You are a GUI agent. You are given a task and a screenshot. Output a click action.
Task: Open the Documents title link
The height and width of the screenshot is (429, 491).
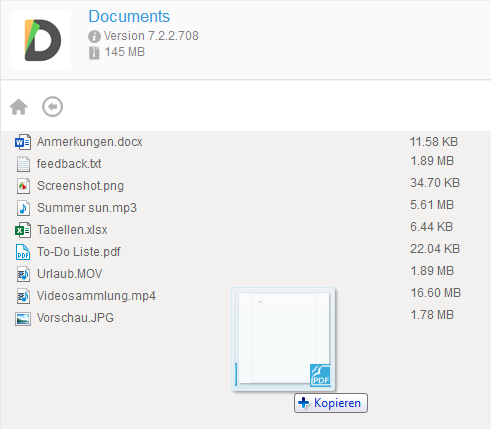click(x=129, y=16)
